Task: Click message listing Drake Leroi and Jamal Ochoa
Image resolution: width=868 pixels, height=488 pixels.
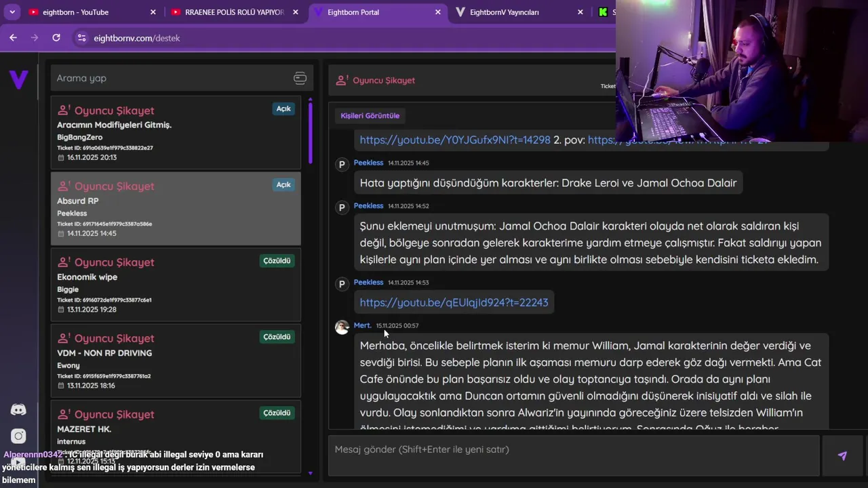Action: coord(548,183)
